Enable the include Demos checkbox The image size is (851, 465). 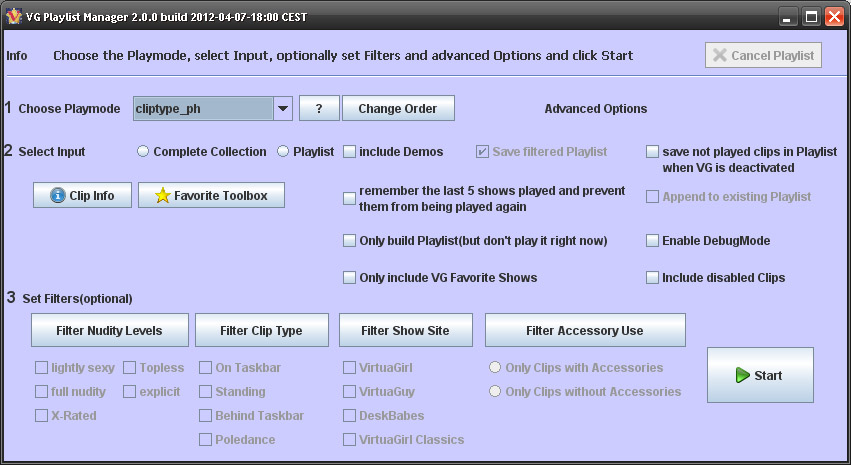[350, 152]
